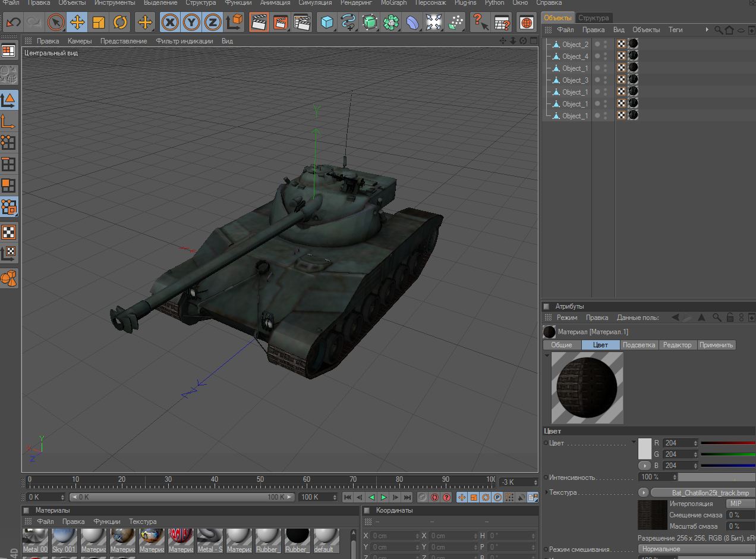The height and width of the screenshot is (559, 756).
Task: Click the Bat_Chatillon25t_track.bmp texture button
Action: [703, 492]
